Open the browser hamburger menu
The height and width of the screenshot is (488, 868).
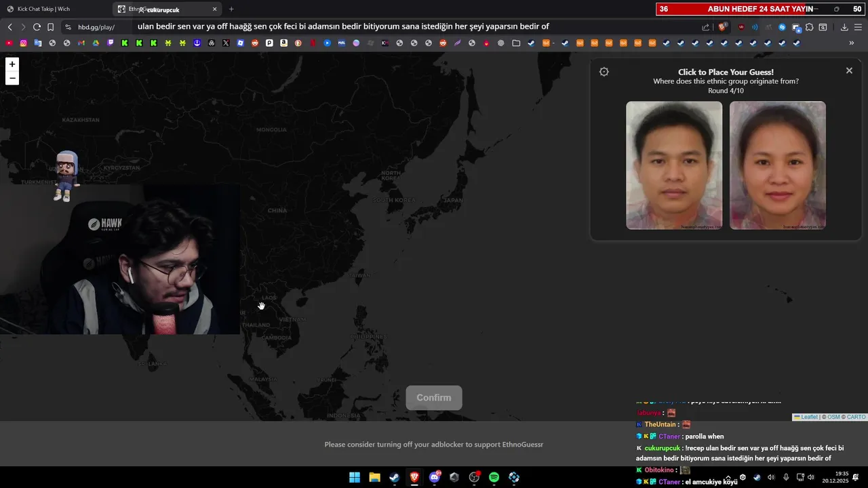point(858,27)
